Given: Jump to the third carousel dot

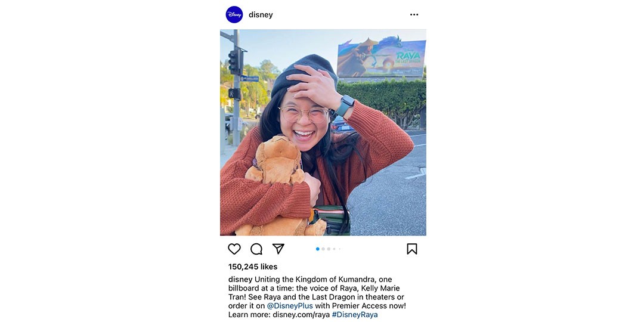Looking at the screenshot, I should pos(329,249).
